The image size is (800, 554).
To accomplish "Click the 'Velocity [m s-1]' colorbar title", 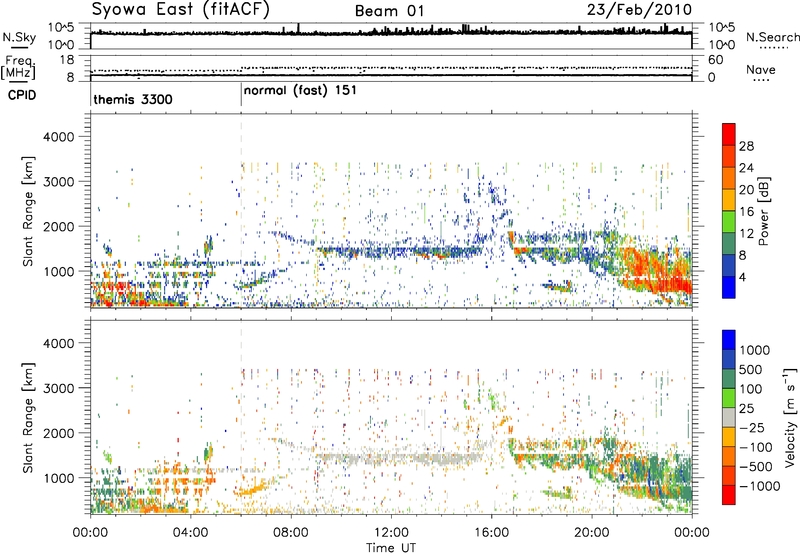I will tap(790, 417).
